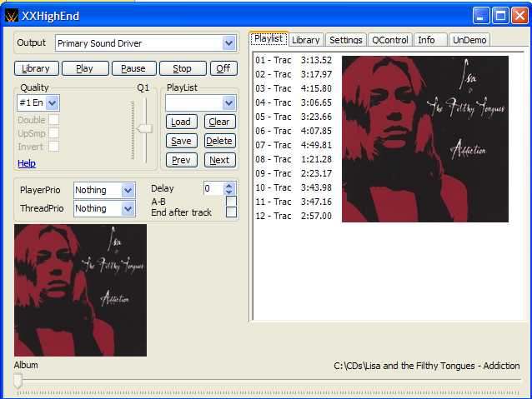Select track "08 - Trac" 1:21.28
This screenshot has height=399, width=532.
(x=294, y=159)
